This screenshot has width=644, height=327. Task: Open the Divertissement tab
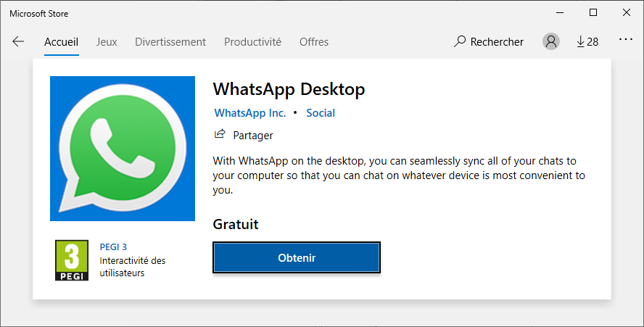170,42
